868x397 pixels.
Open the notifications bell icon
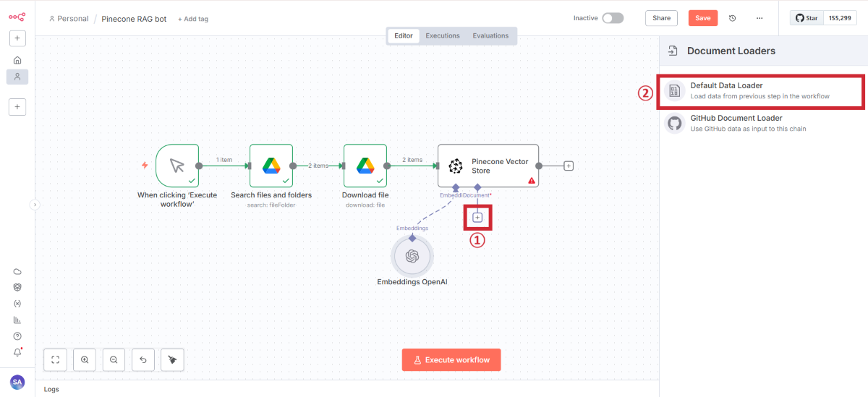pos(17,352)
